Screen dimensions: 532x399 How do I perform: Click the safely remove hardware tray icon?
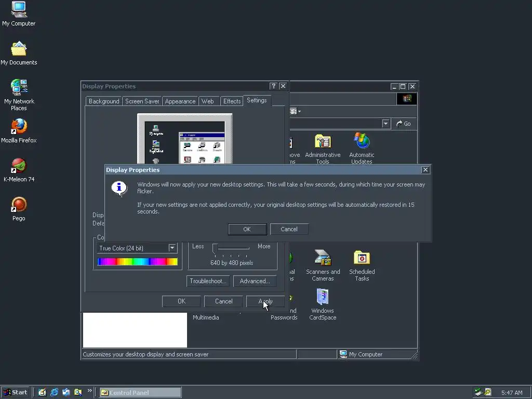tap(478, 392)
